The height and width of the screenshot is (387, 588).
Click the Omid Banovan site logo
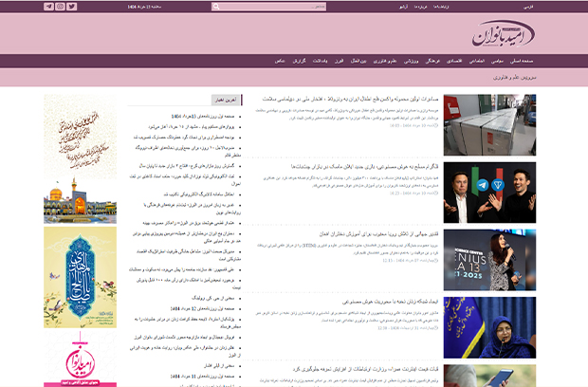tap(510, 34)
